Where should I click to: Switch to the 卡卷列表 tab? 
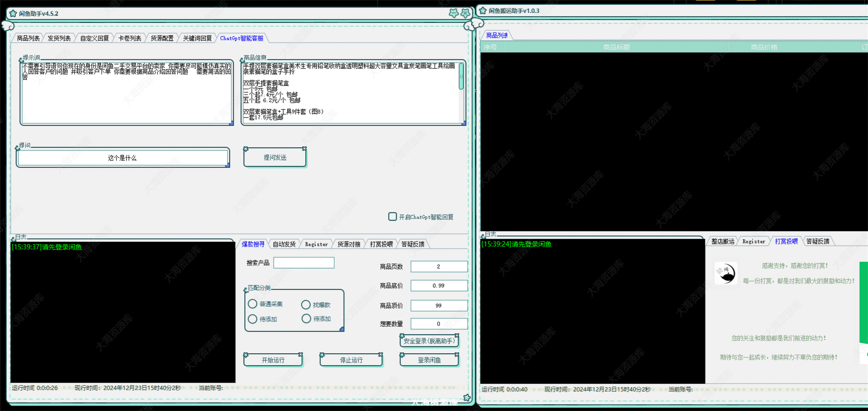click(x=130, y=38)
